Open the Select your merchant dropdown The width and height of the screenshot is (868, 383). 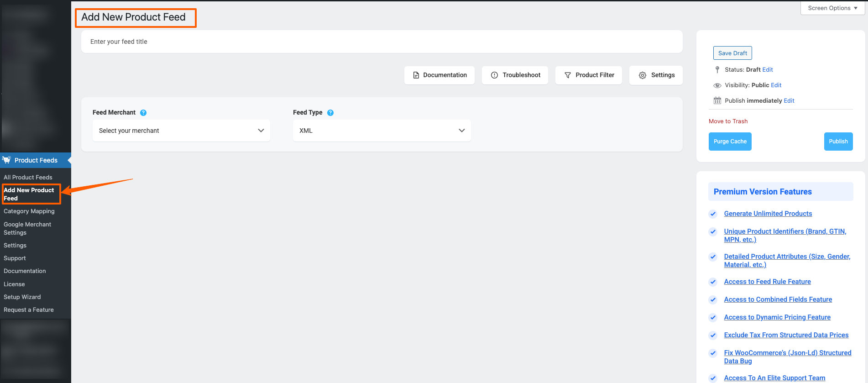(181, 131)
